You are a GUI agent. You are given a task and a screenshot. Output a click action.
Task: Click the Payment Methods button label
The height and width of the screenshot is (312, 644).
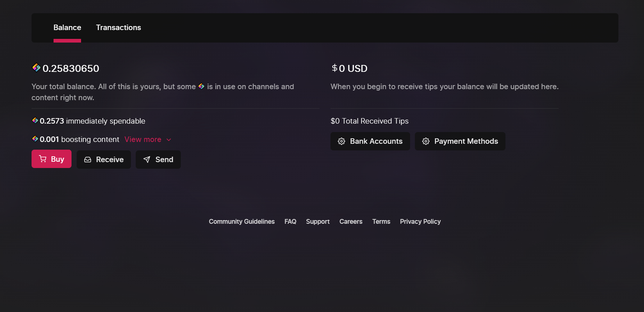(x=466, y=141)
